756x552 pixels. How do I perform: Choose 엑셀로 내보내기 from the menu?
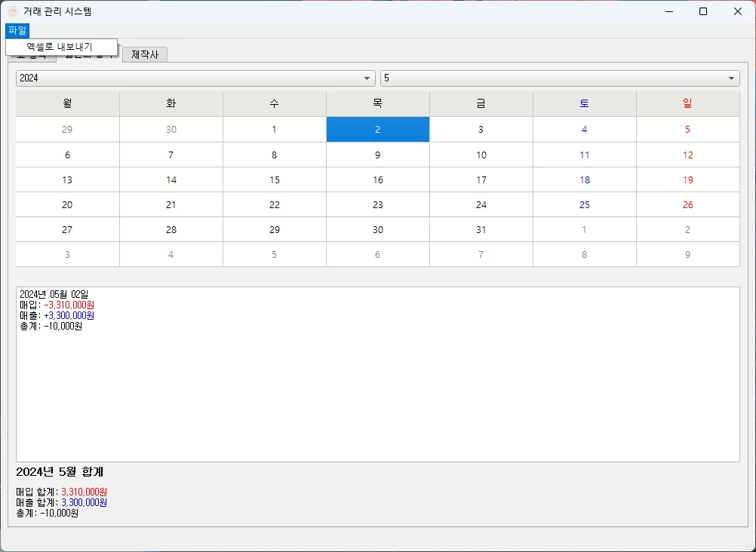(60, 47)
